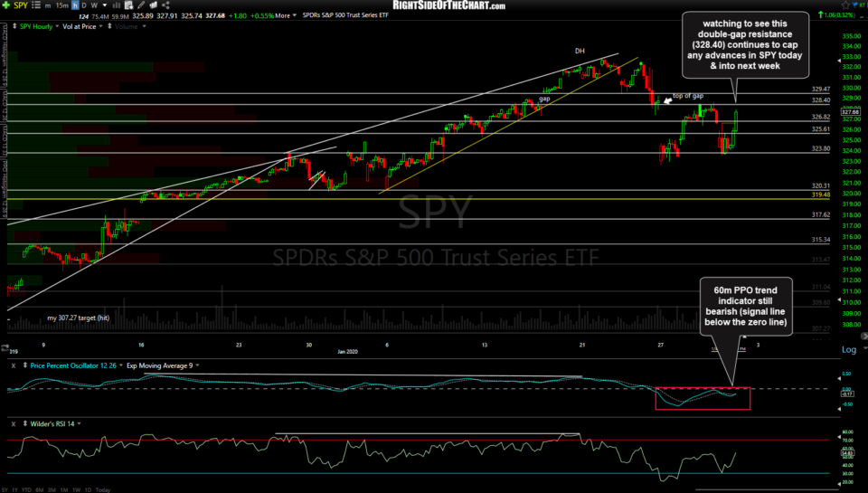
Task: Select the pencil drawing tools icon
Action: coord(141,5)
